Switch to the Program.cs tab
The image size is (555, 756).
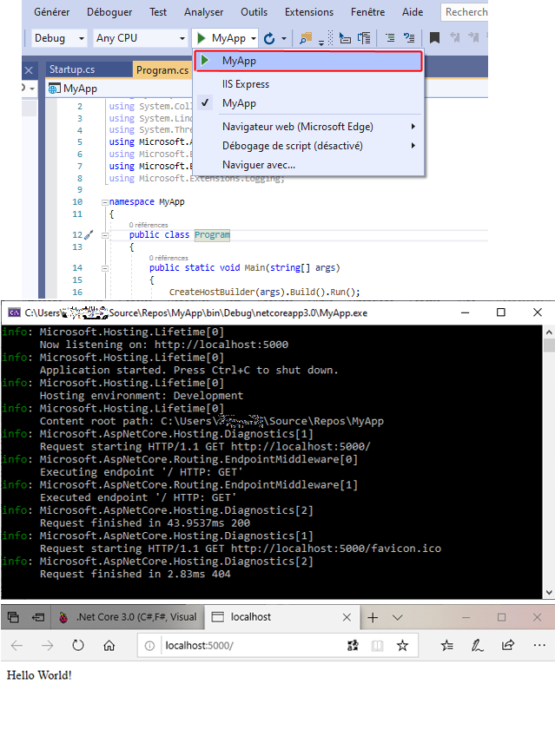(162, 70)
